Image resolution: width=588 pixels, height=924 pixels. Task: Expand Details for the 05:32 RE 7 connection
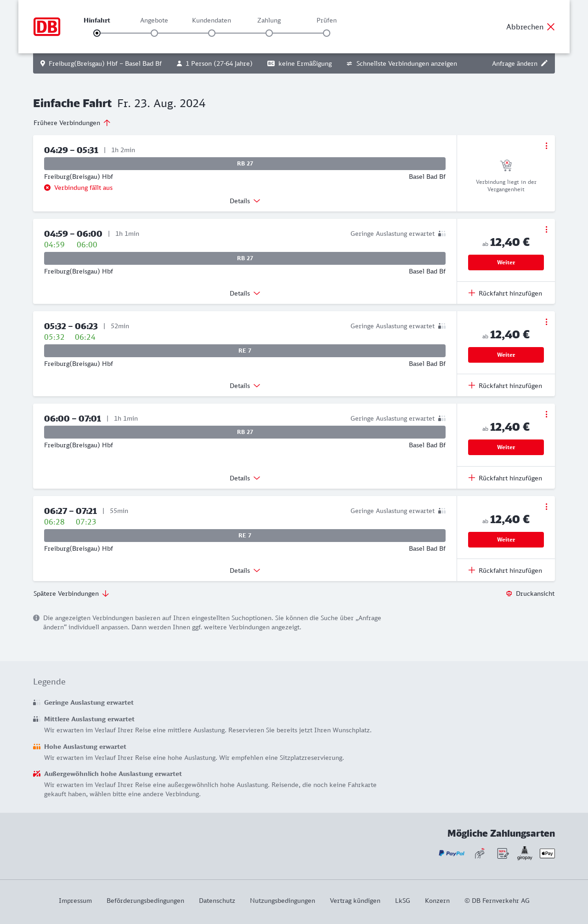click(245, 386)
